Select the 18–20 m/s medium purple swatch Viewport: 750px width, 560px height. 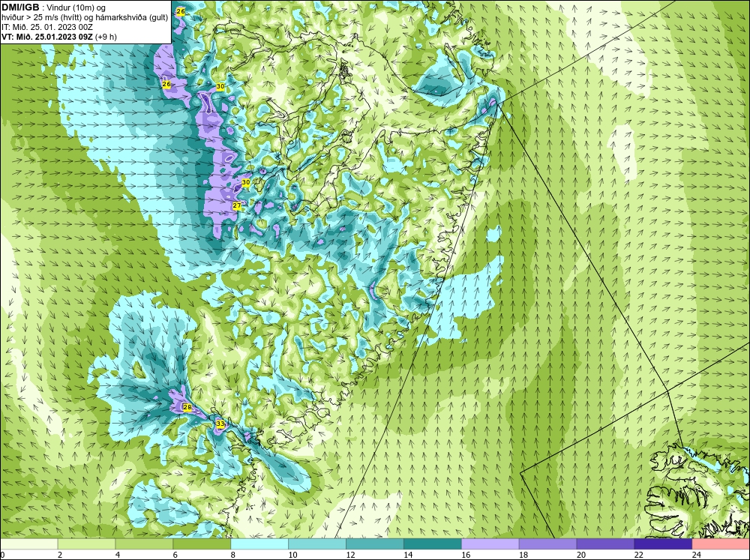click(547, 544)
